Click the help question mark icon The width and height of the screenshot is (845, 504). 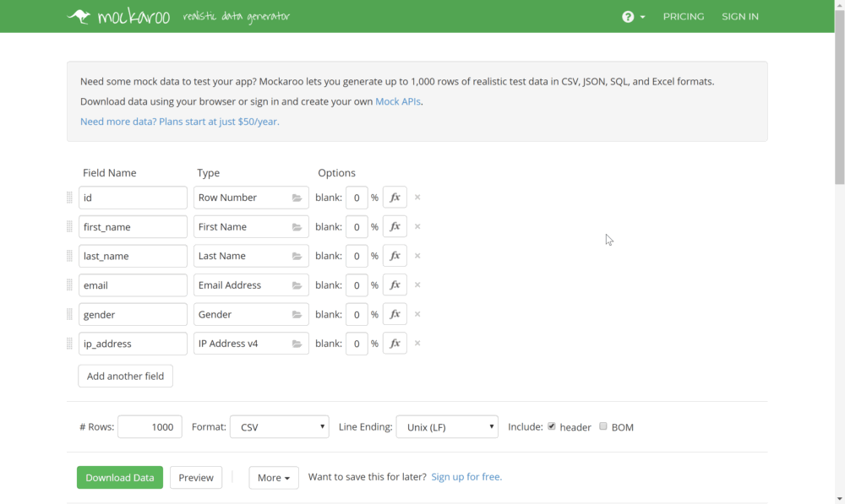coord(628,17)
